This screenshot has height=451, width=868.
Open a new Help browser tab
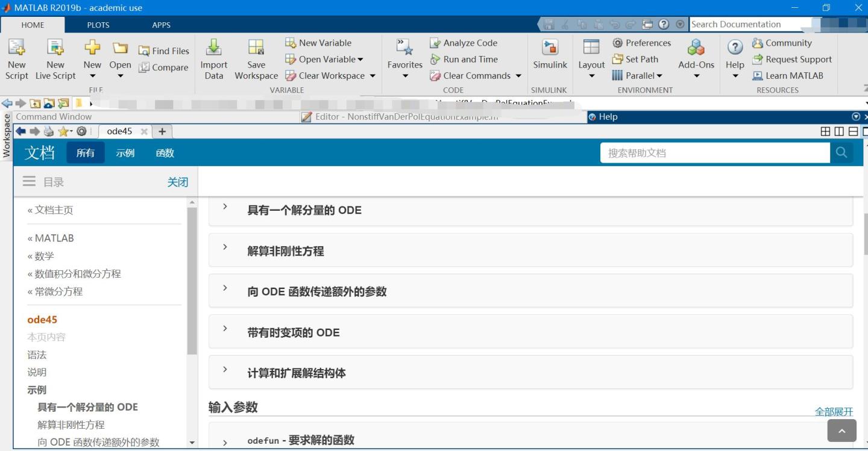coord(162,131)
